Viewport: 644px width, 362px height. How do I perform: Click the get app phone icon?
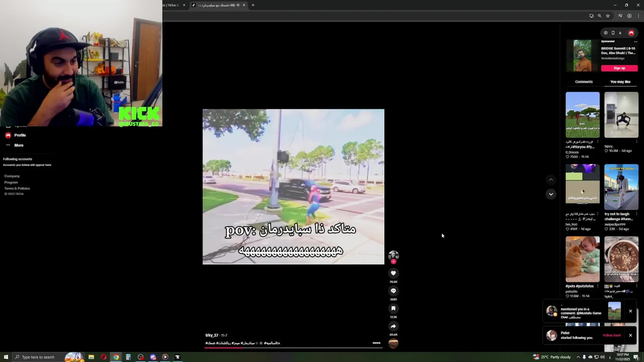[613, 33]
